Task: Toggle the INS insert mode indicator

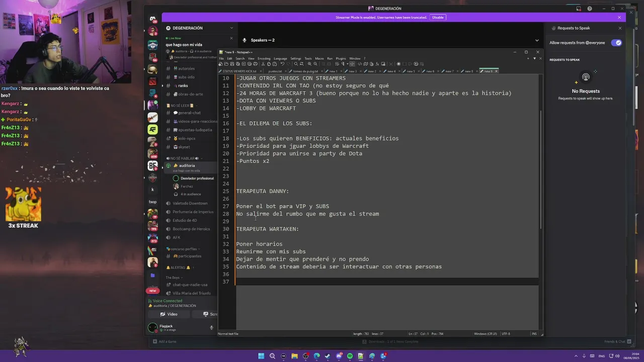Action: click(534, 334)
